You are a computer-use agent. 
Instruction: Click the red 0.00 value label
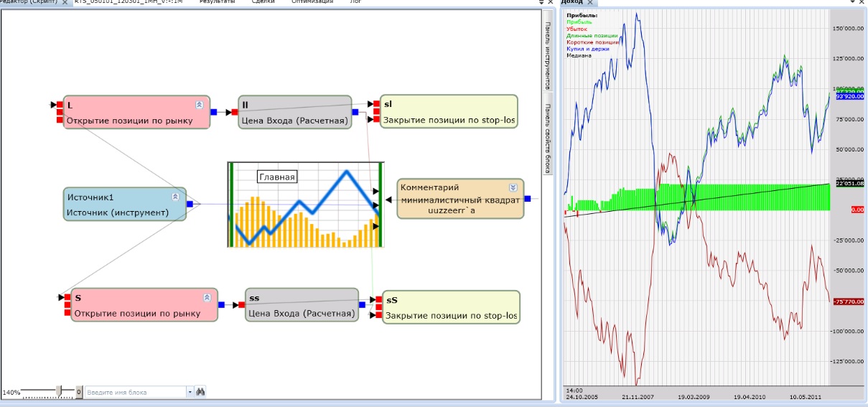[857, 210]
